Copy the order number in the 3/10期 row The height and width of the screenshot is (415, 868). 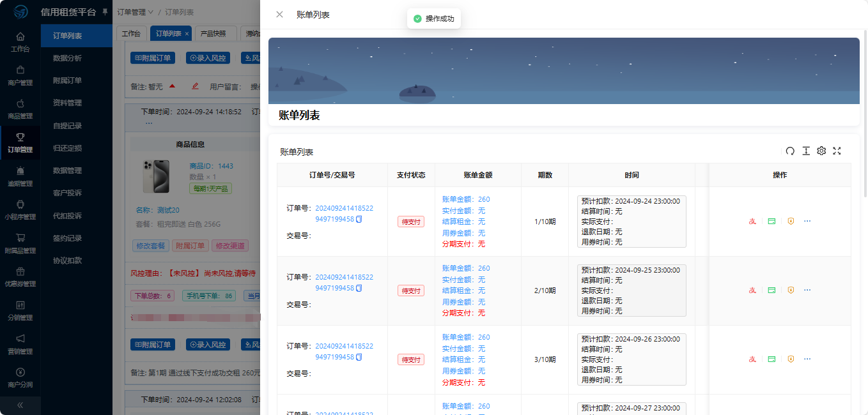click(x=359, y=358)
